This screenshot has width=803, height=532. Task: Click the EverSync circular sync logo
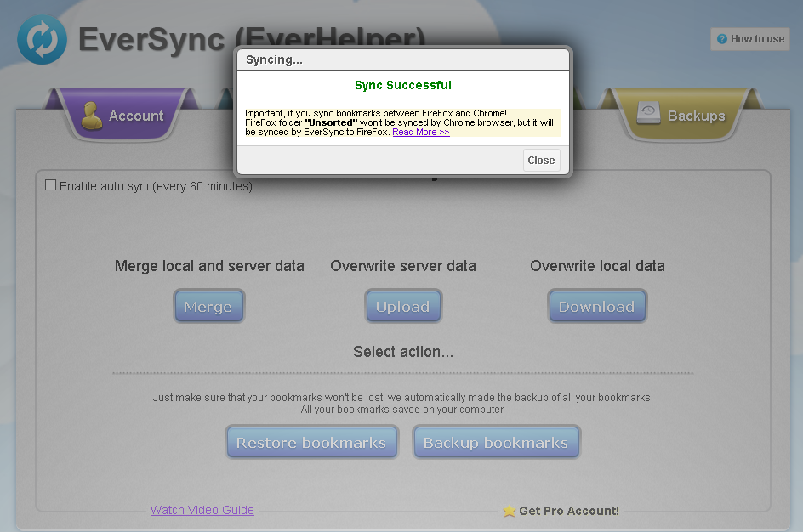42,39
